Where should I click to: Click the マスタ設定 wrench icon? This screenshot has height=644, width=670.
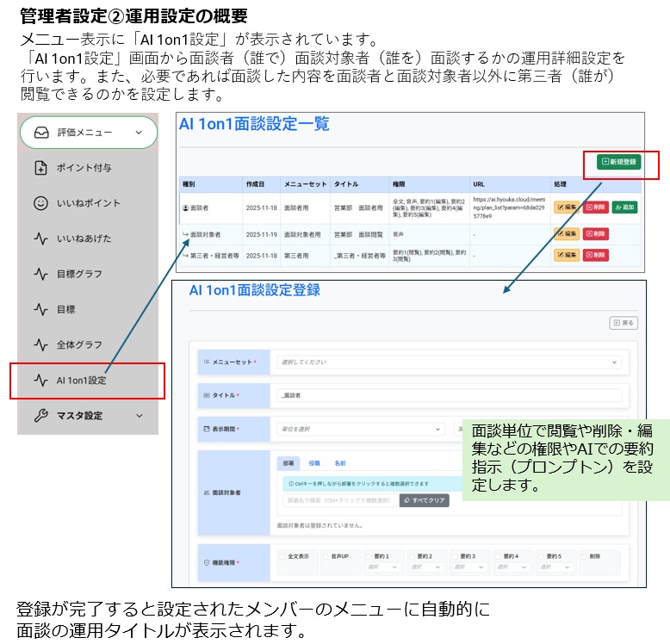coord(40,416)
